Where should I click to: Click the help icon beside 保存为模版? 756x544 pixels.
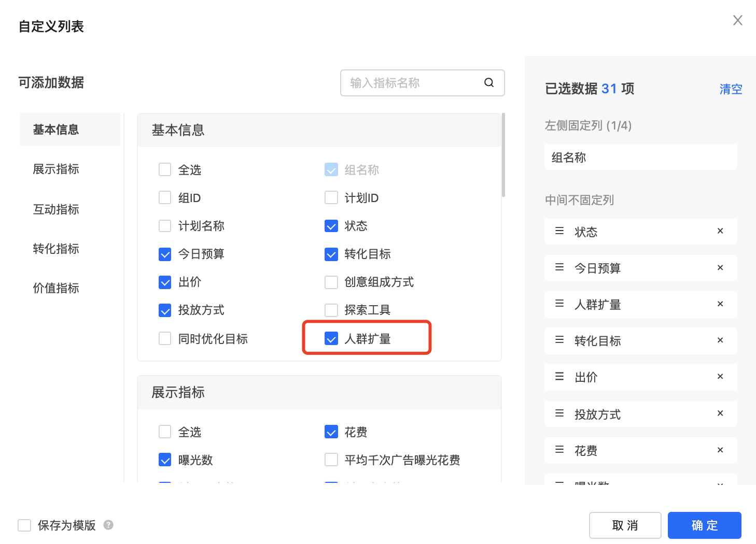tap(108, 525)
